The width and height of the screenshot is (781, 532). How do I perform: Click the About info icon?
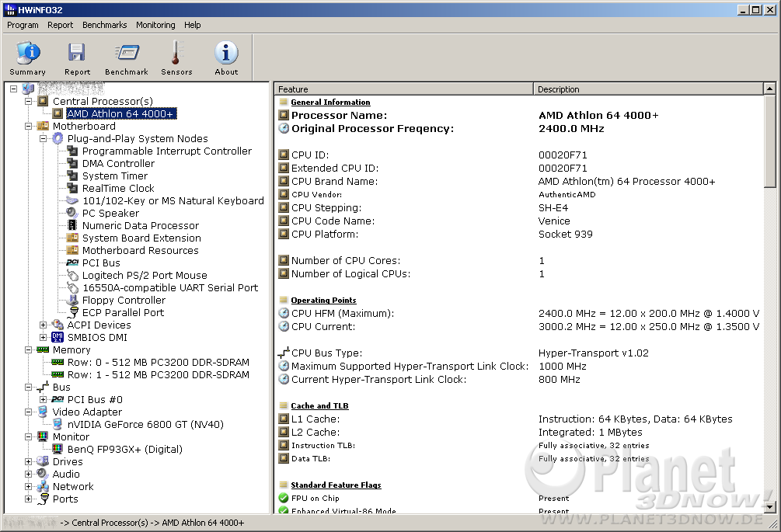point(226,57)
